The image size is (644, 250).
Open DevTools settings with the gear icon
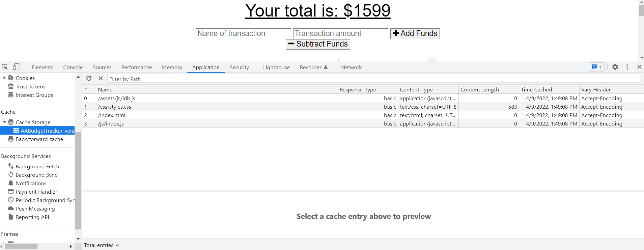pos(615,67)
